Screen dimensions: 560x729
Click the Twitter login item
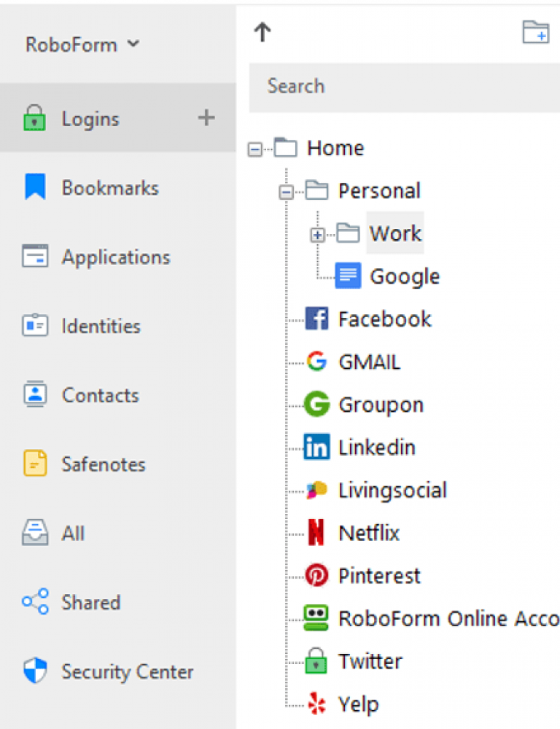click(x=370, y=661)
